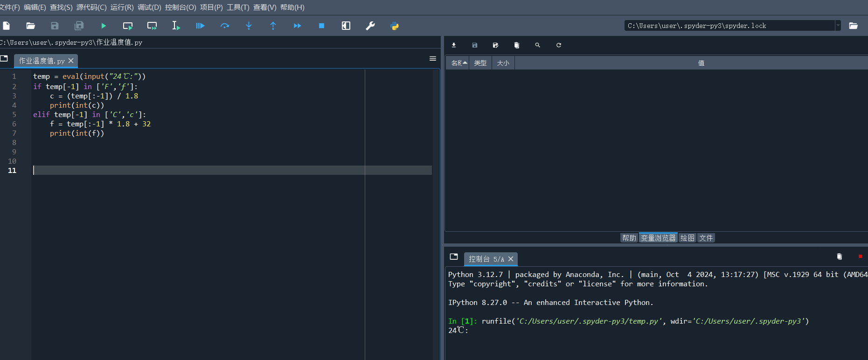Click code line print(int(f))
Screen dimensions: 868x360
point(77,133)
